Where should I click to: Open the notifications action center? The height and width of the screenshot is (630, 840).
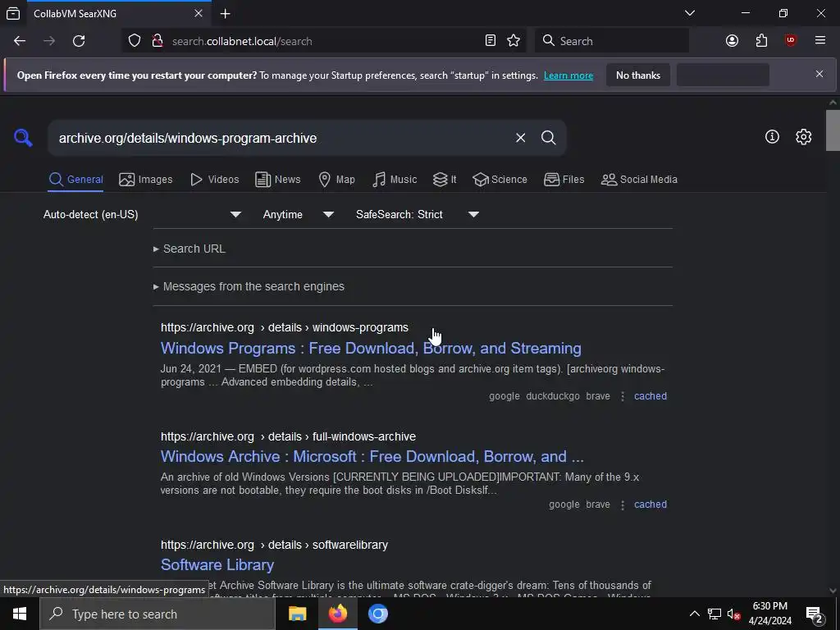click(815, 614)
